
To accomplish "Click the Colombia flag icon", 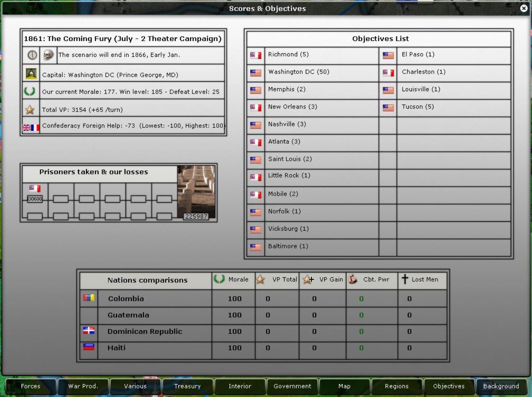I will 89,298.
